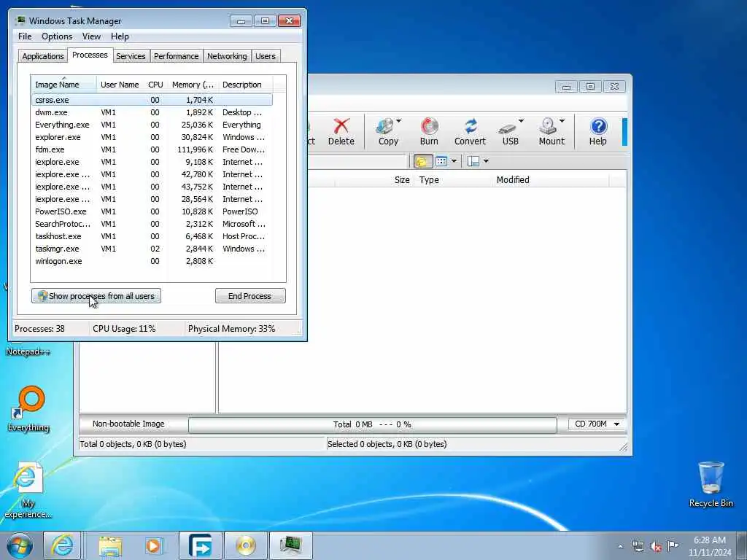Click the Delete icon in PowerISO toolbar

tap(341, 131)
